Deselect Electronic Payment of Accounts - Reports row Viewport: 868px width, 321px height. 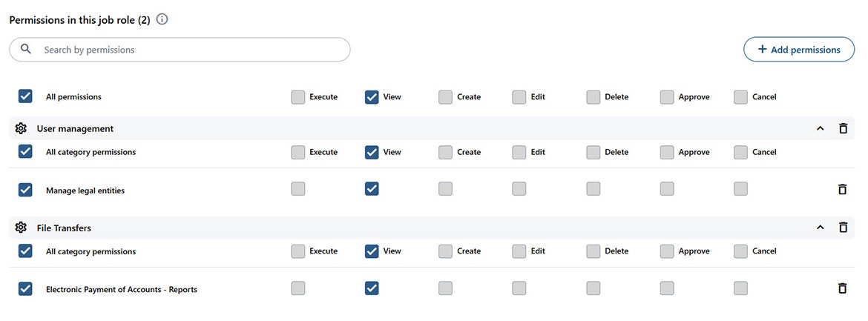(25, 289)
